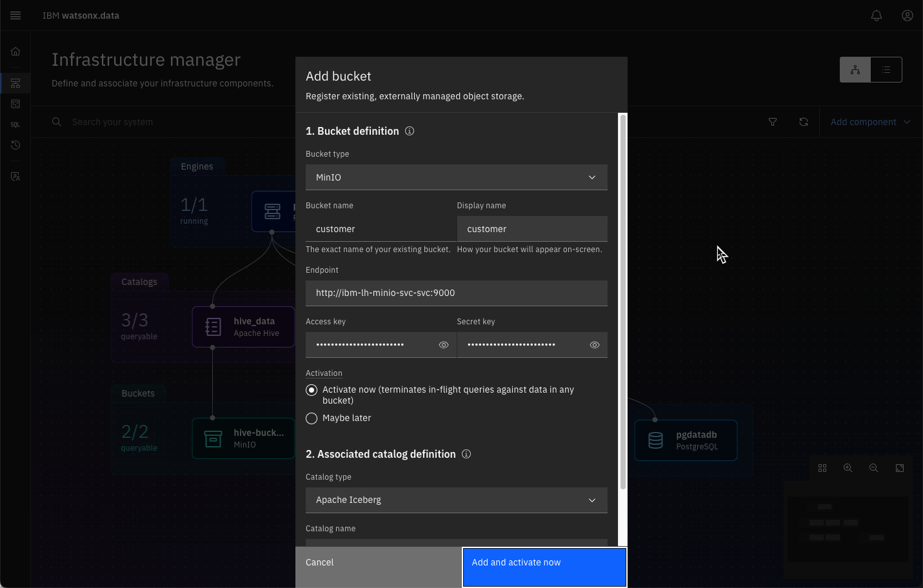923x588 pixels.
Task: Open the Catalog type dropdown
Action: pos(457,500)
